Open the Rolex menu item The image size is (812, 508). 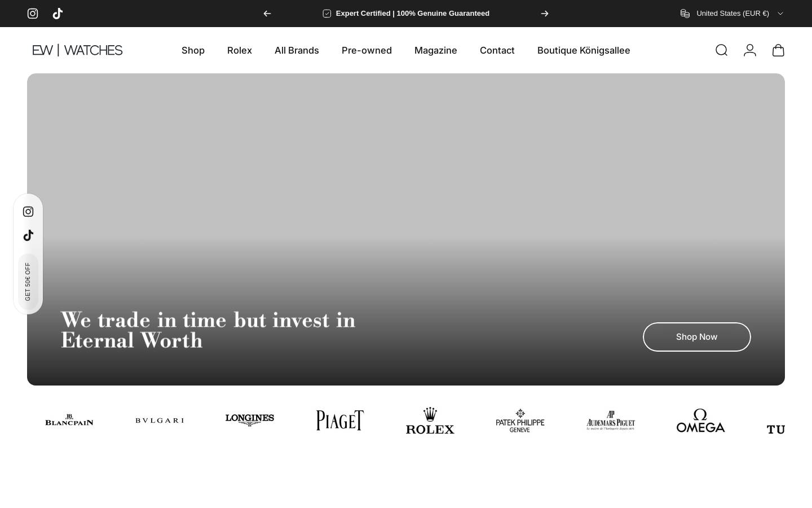(x=240, y=50)
